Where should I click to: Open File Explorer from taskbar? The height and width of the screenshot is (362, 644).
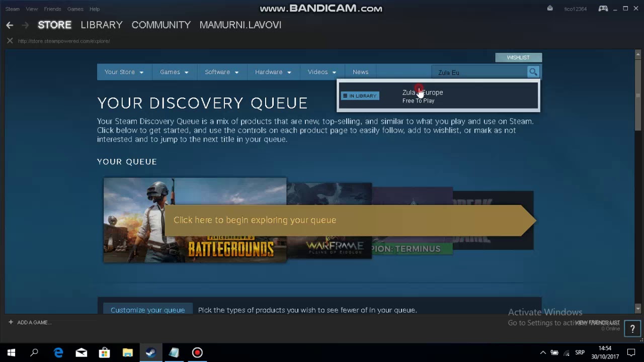(x=127, y=352)
